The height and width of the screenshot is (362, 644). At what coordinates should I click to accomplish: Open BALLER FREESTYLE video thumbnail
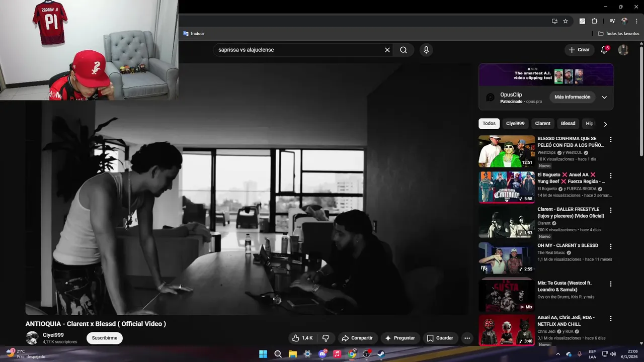(507, 222)
